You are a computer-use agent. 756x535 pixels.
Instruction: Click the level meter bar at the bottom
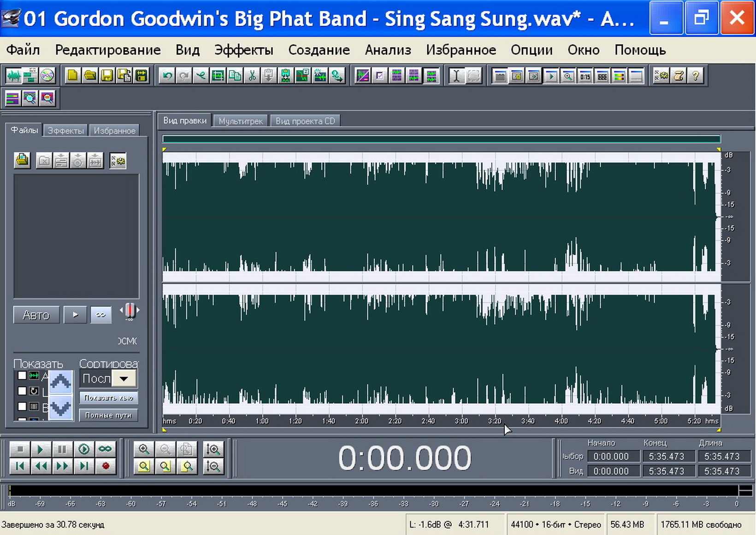373,490
